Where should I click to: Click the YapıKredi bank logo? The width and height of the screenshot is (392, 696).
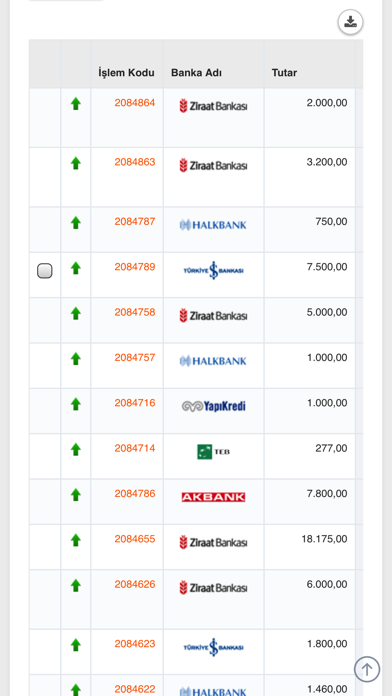(214, 406)
